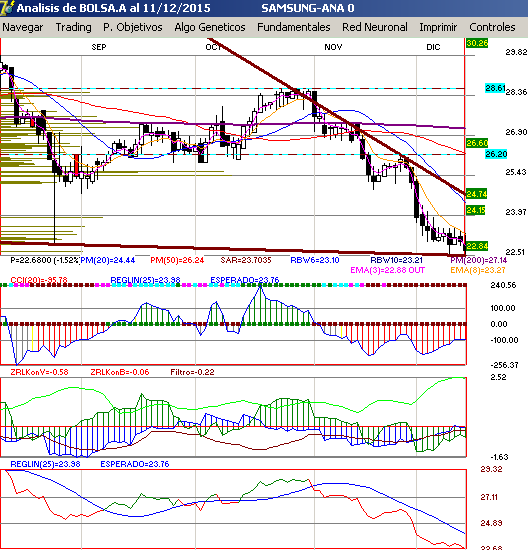528x550 pixels.
Task: Click the 240.56 CCI axis value
Action: tap(503, 285)
